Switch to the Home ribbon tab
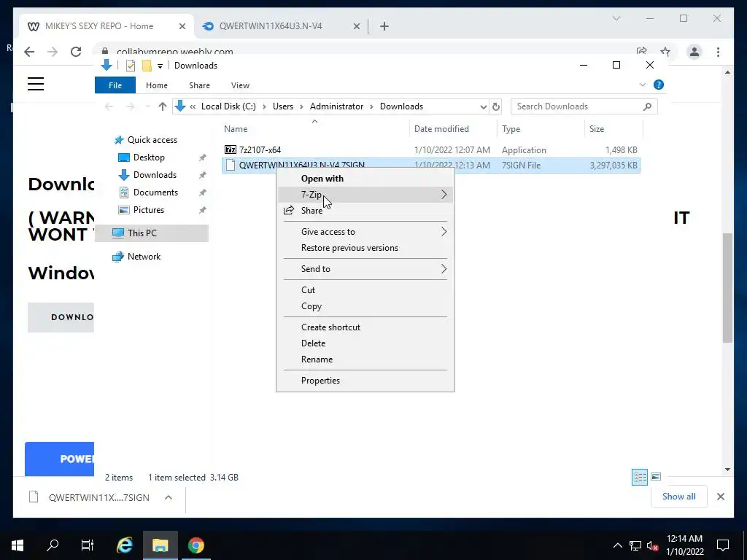 click(x=157, y=85)
